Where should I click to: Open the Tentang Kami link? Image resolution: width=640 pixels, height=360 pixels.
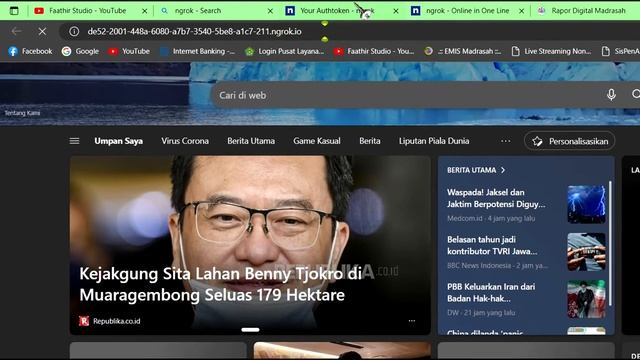[x=22, y=113]
